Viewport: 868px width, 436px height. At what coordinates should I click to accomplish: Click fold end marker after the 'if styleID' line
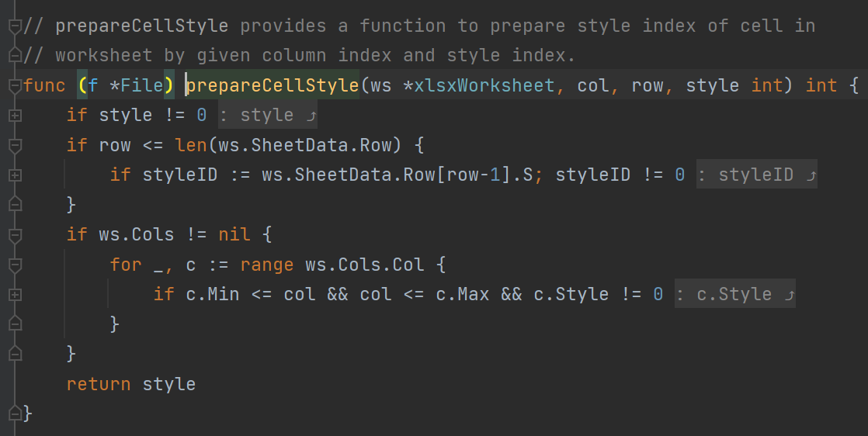point(13,205)
